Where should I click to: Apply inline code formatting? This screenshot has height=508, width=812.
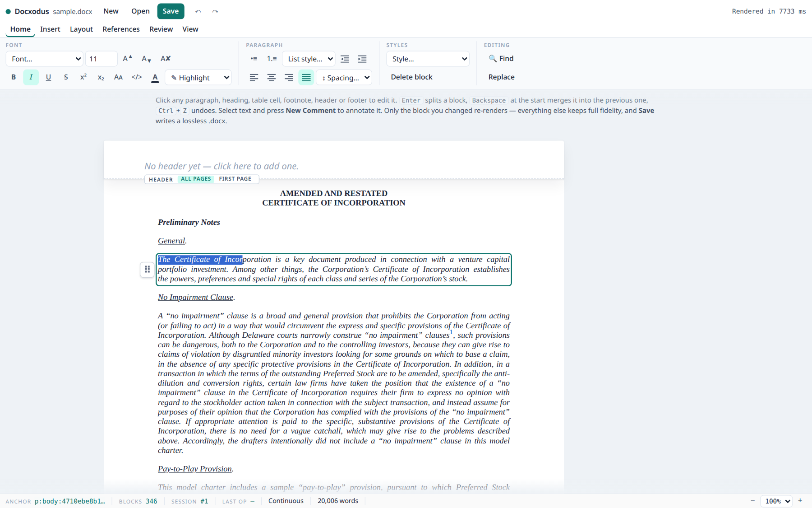pyautogui.click(x=137, y=77)
